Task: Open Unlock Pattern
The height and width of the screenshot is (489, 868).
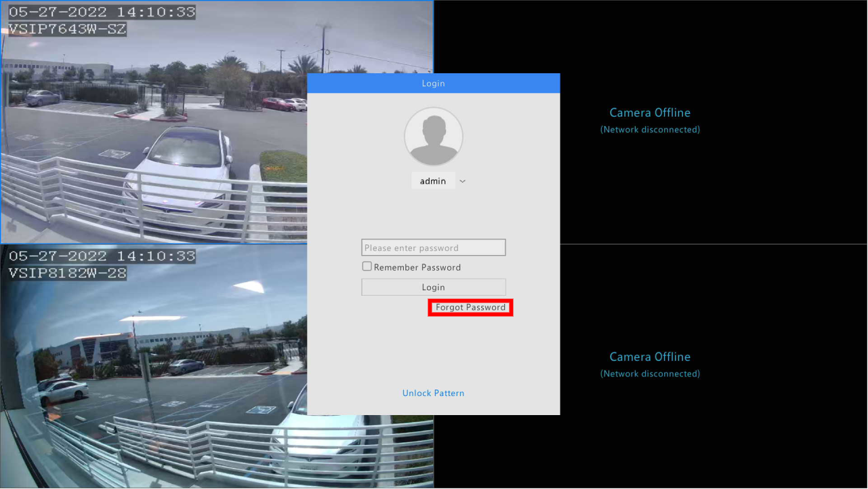Action: (433, 393)
